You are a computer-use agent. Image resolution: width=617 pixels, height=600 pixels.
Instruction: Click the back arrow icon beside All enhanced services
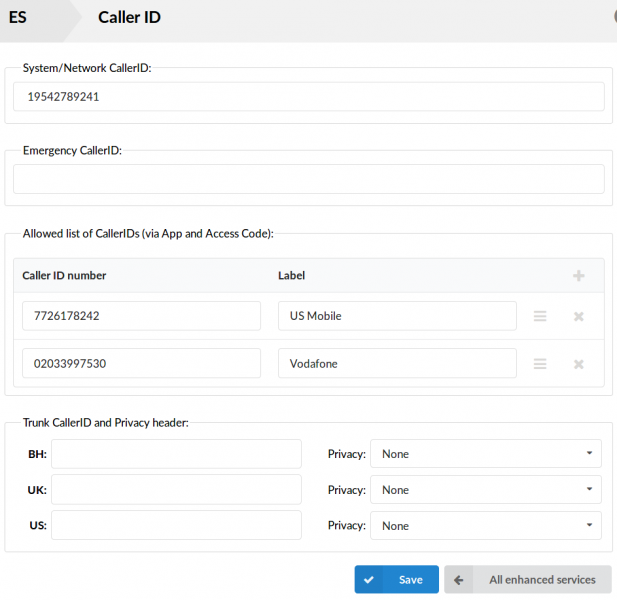[x=458, y=580]
